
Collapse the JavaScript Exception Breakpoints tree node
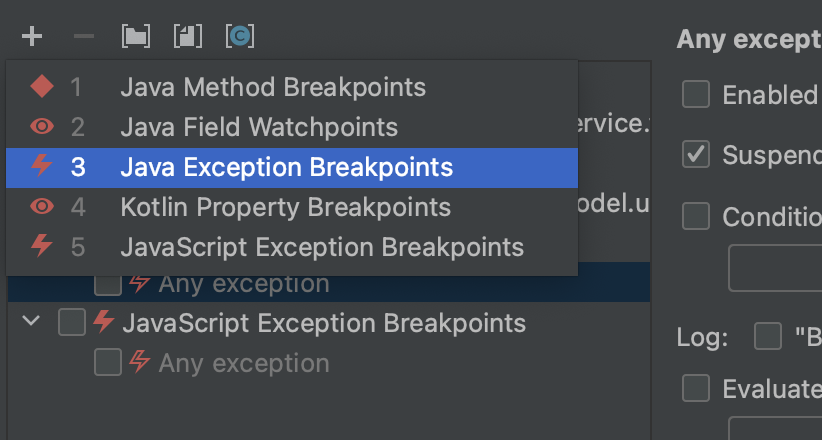coord(32,322)
